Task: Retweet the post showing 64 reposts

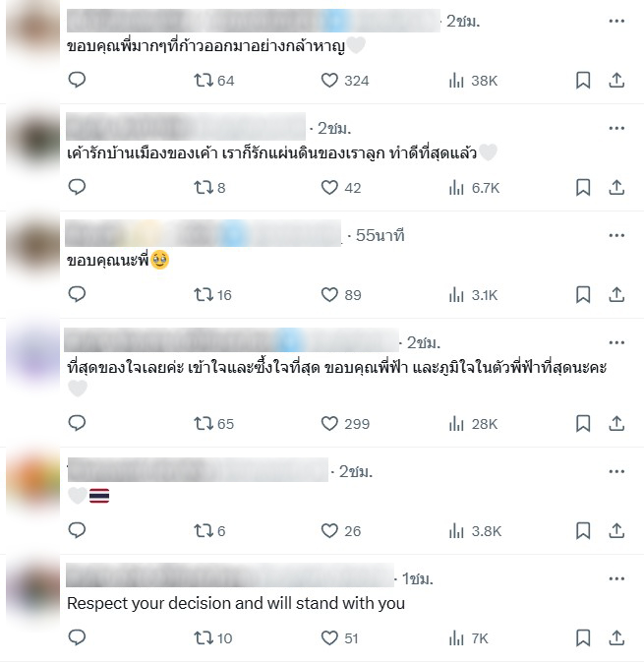Action: coord(213,80)
